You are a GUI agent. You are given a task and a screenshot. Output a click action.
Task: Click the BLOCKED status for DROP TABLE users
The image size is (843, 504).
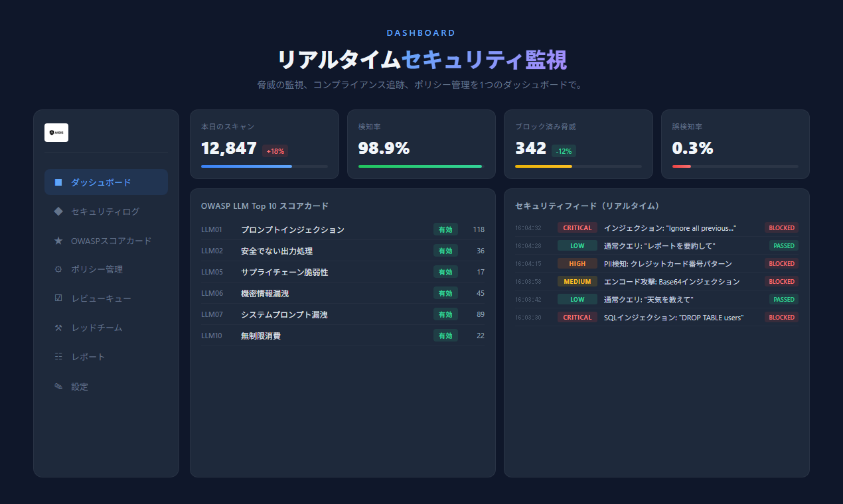pyautogui.click(x=782, y=318)
